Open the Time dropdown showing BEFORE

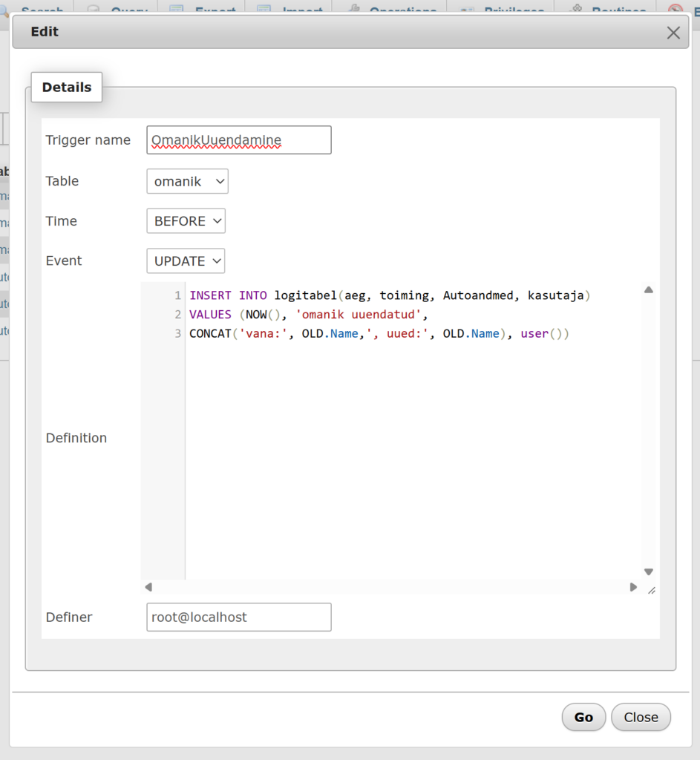point(186,221)
